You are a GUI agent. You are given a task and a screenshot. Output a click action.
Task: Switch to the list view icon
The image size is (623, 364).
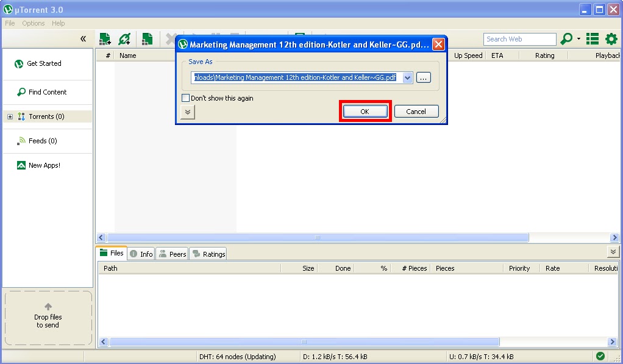tap(593, 39)
